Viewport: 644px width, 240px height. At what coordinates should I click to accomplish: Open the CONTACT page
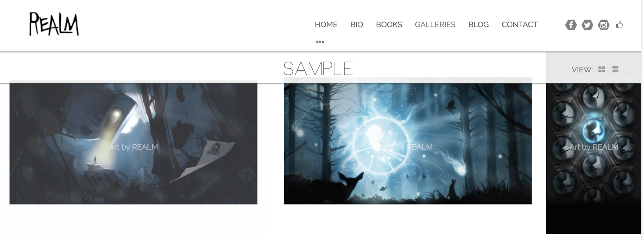click(520, 25)
